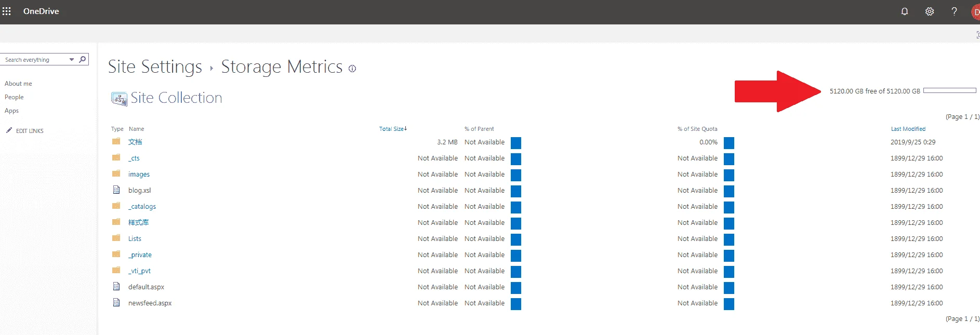980x335 pixels.
Task: Open the _cts folder link
Action: 134,158
